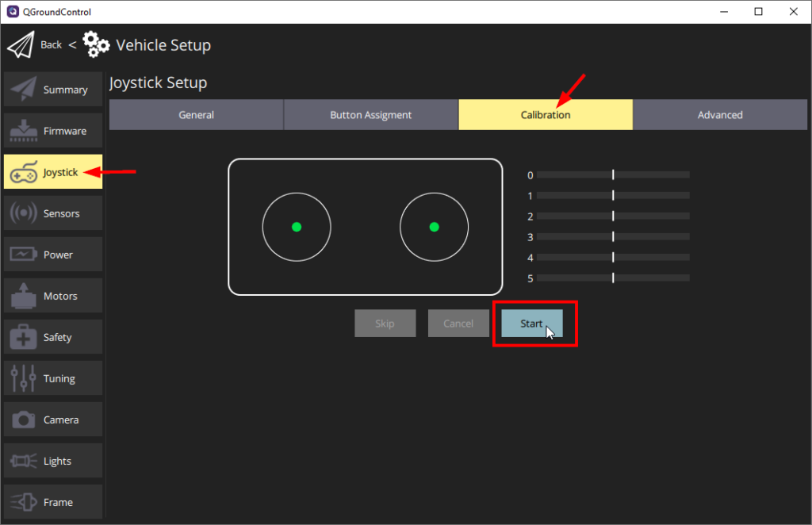Select the Firmware setup icon
Screen dimensions: 812x525
coord(25,130)
